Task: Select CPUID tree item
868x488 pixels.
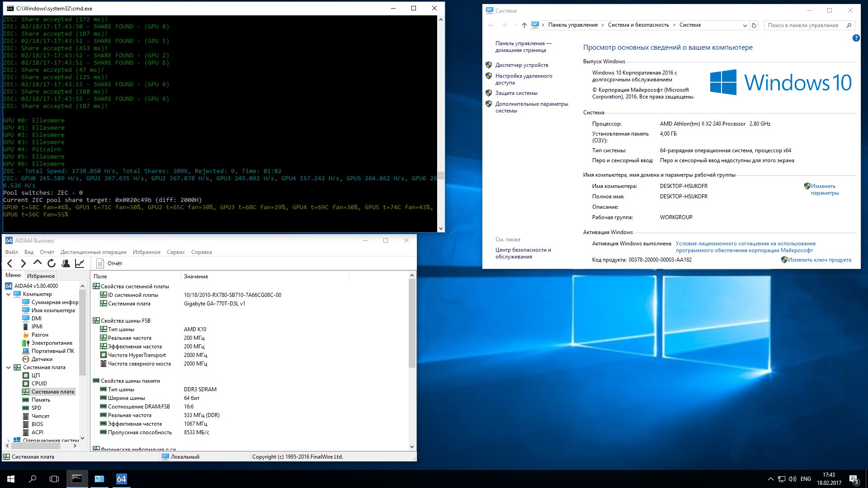Action: click(x=35, y=384)
